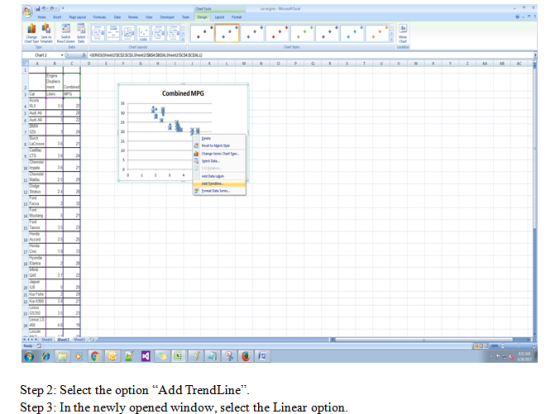560x414 pixels.
Task: Choose Reset to Match Style in context menu
Action: (219, 146)
